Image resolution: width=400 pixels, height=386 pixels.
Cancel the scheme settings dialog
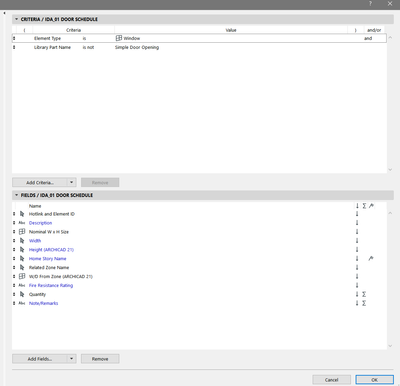331,380
